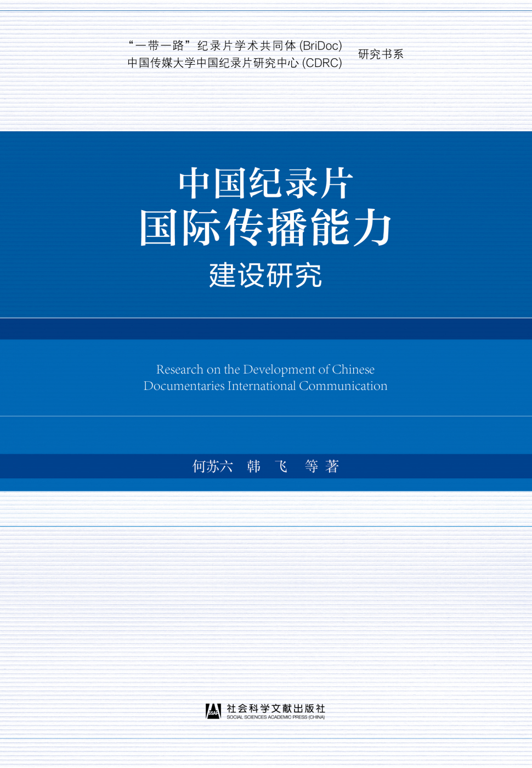The height and width of the screenshot is (768, 532).
Task: Click "Documentaries International Communication" line
Action: pos(265,386)
